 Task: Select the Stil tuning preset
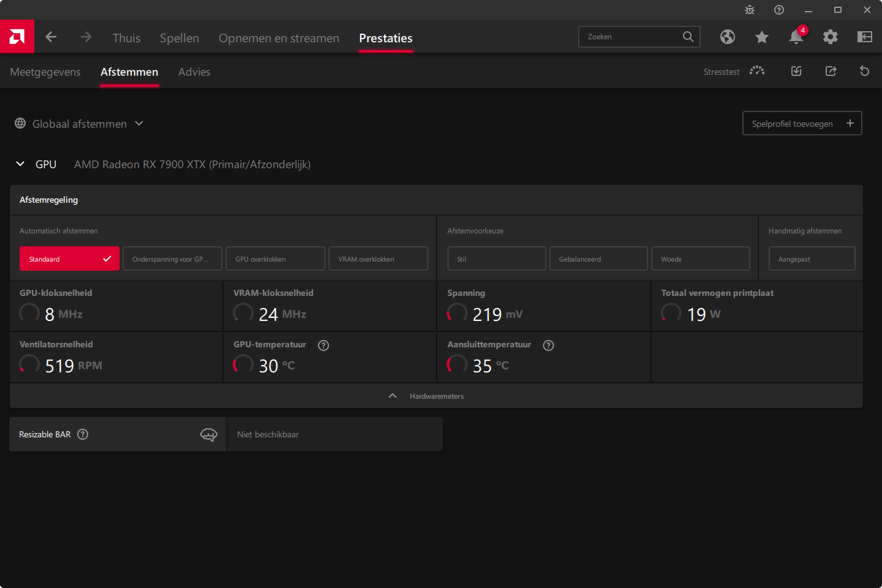pos(497,258)
